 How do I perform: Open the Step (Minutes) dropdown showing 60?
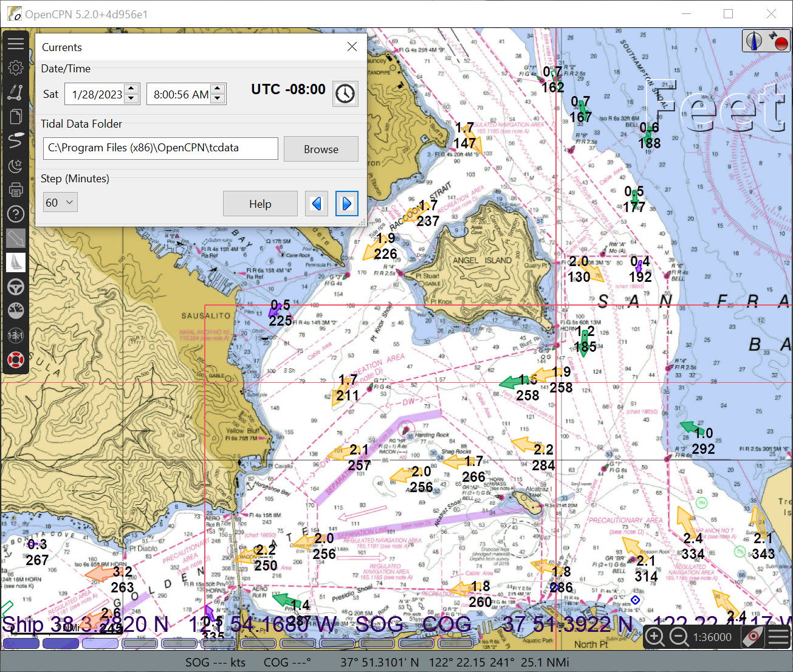pos(60,202)
